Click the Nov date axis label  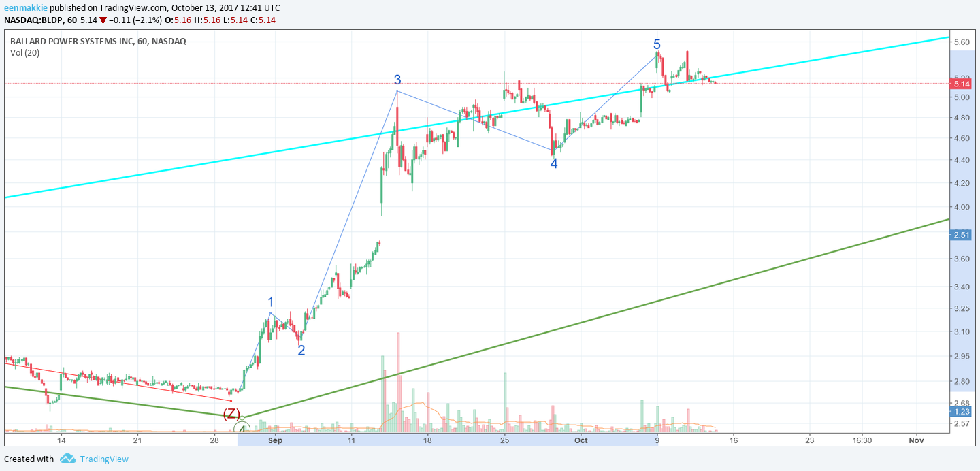pyautogui.click(x=915, y=440)
